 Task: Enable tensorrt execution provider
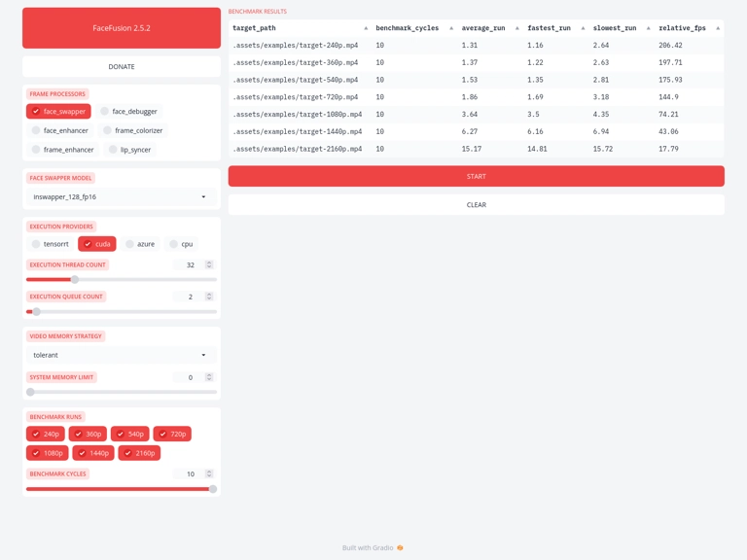point(50,244)
